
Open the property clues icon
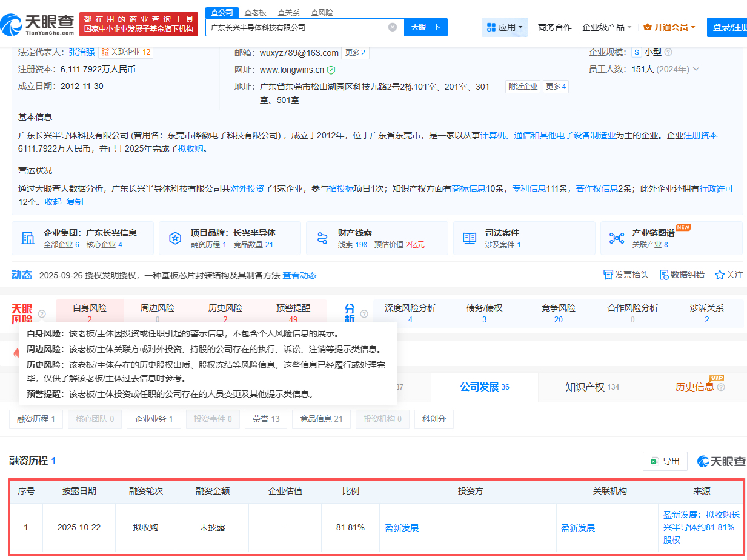point(322,238)
